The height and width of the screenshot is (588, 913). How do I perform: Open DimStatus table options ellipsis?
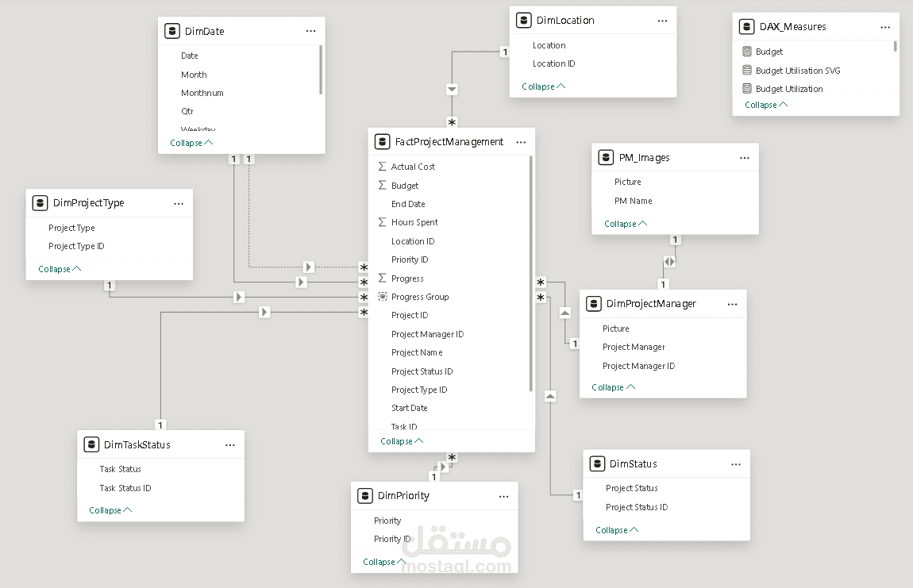pos(736,464)
